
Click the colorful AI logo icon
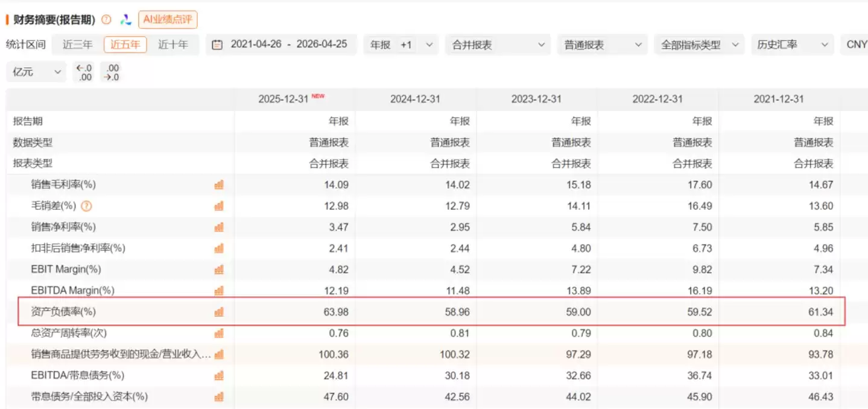[x=125, y=20]
